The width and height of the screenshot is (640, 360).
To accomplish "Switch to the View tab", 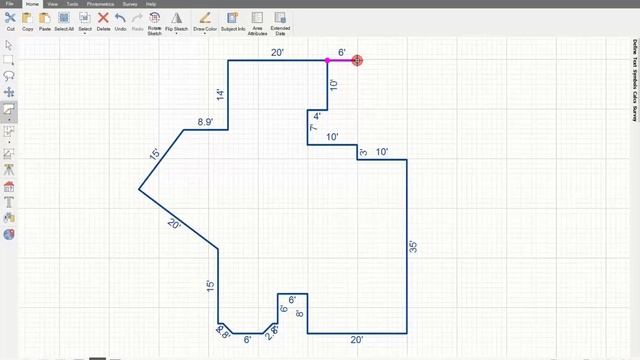I will (x=53, y=4).
